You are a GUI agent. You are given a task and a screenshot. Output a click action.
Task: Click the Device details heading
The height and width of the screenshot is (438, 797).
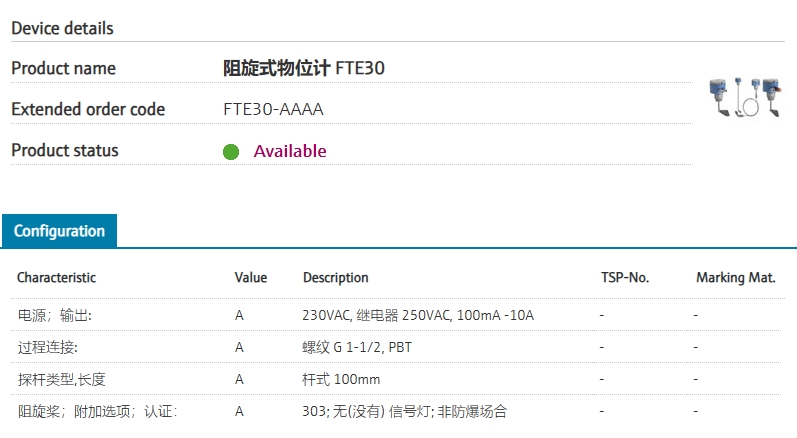click(62, 28)
